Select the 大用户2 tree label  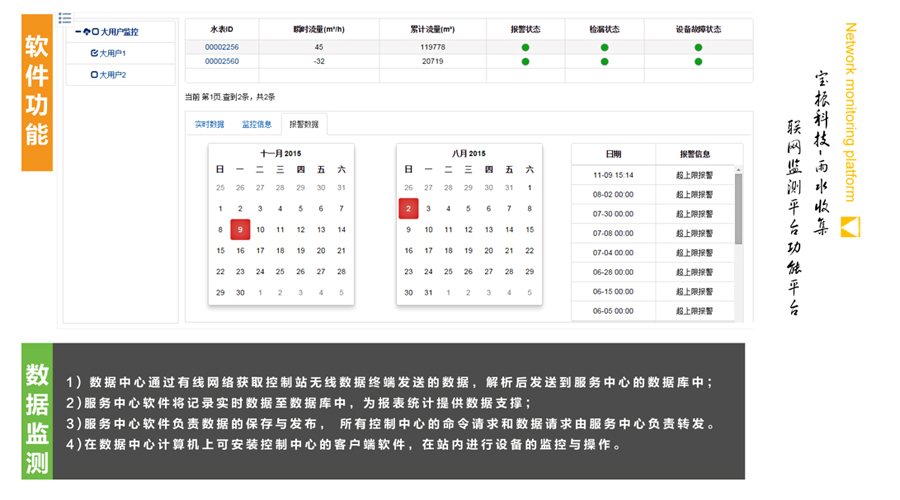112,75
